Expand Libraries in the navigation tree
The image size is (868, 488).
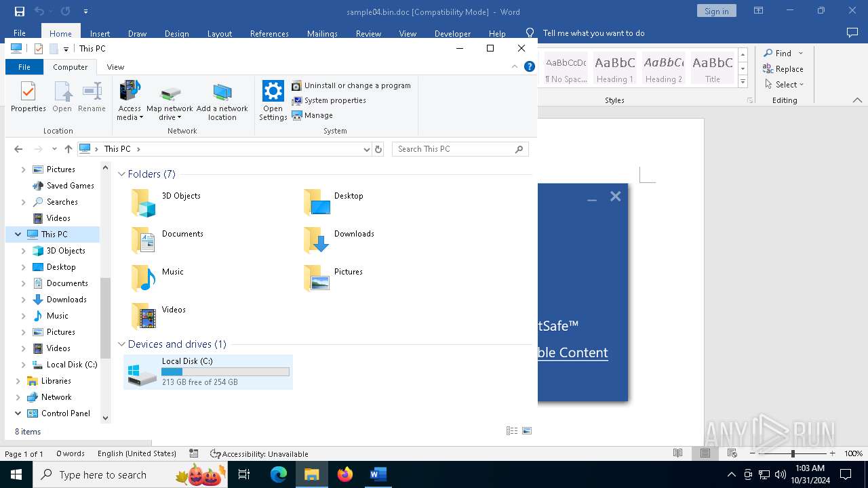coord(18,381)
